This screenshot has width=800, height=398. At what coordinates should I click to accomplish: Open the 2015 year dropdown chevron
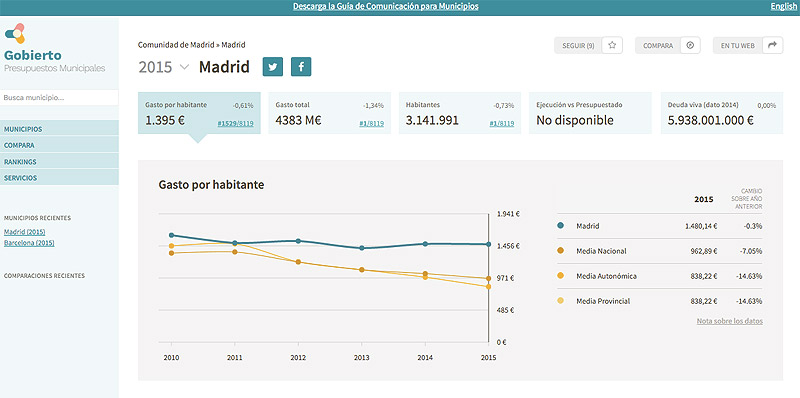point(185,67)
